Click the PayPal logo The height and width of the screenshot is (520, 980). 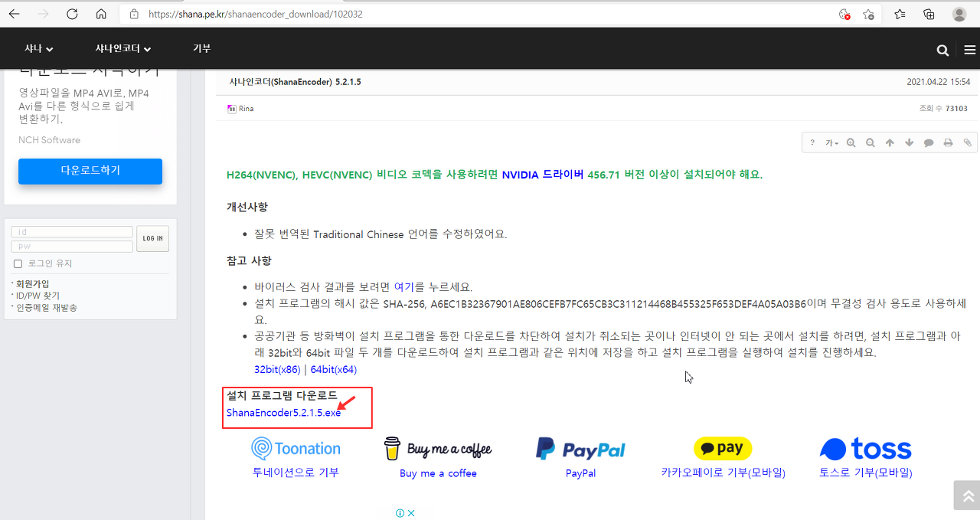point(580,449)
